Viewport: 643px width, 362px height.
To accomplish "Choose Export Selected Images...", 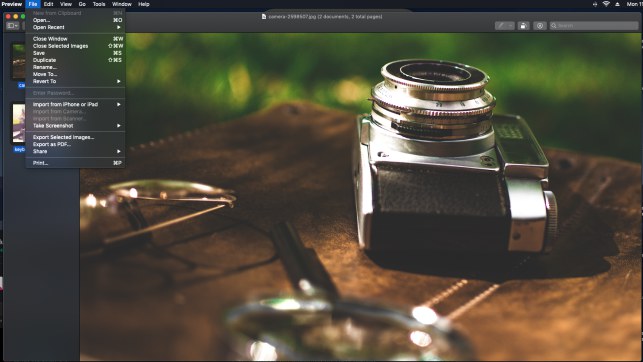I will pos(75,137).
